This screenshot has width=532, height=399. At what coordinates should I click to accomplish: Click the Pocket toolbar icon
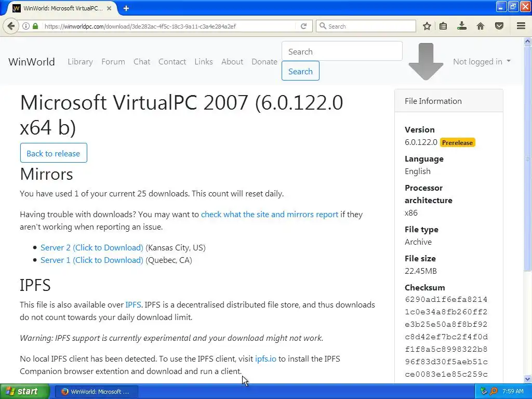point(499,26)
